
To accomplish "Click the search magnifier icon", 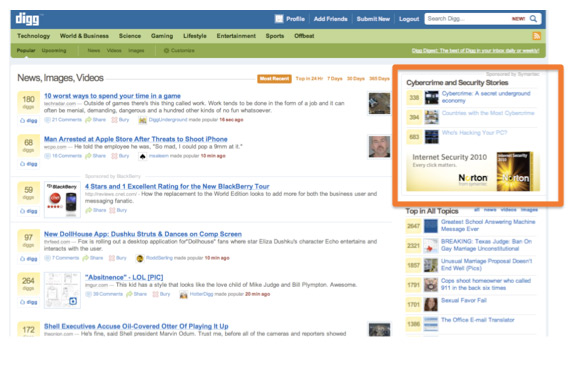I will (533, 19).
